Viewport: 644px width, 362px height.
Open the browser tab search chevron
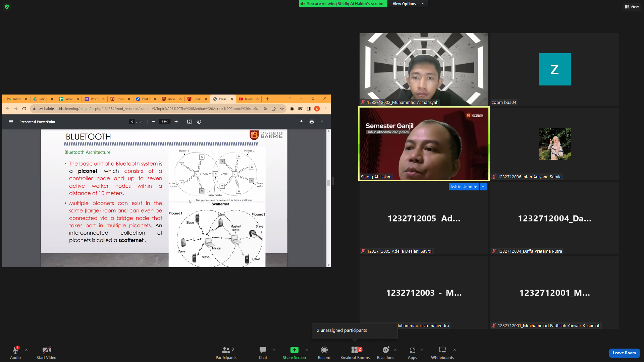coord(289,99)
